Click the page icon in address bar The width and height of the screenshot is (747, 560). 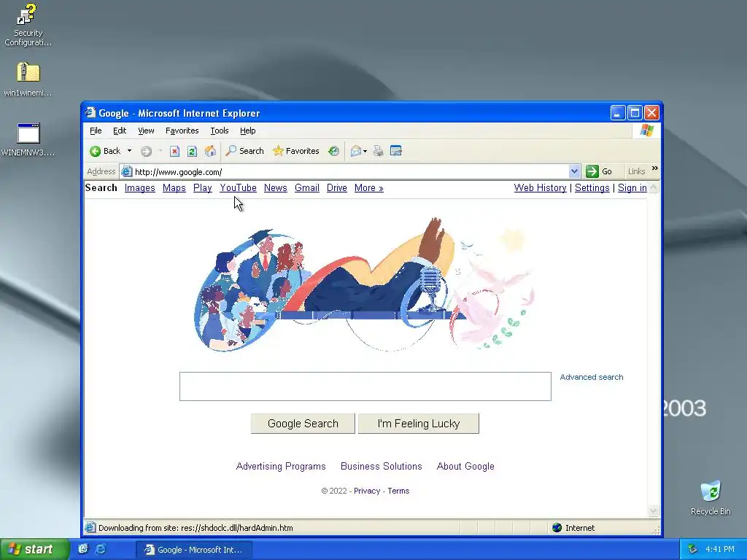126,172
